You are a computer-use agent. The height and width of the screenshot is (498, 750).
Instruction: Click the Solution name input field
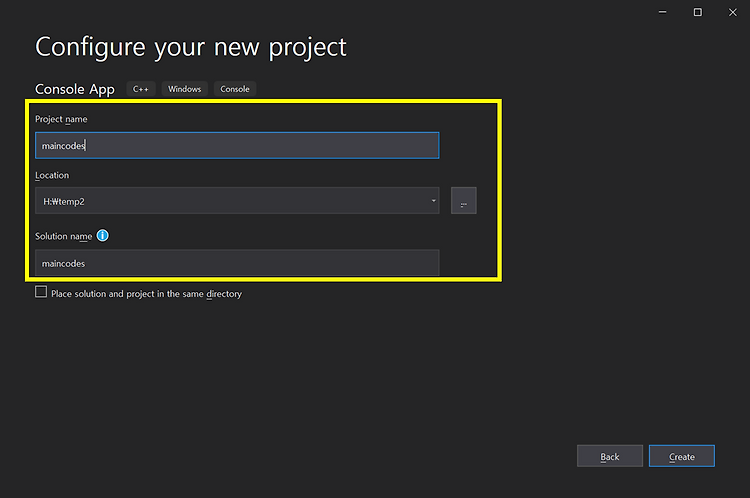(237, 263)
